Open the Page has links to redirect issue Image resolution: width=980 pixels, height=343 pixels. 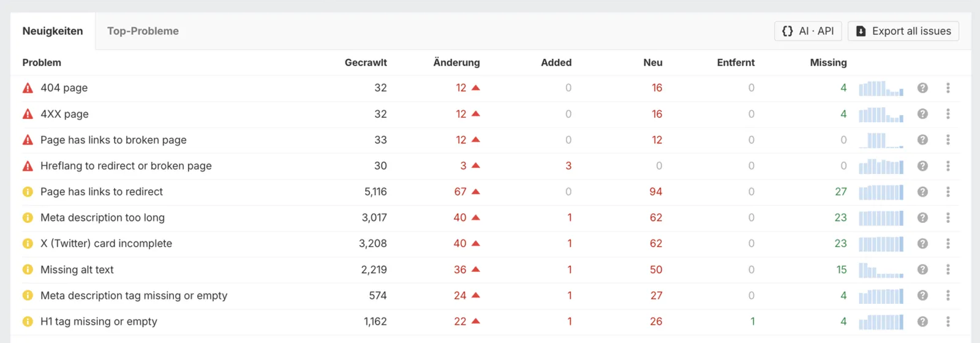coord(102,192)
